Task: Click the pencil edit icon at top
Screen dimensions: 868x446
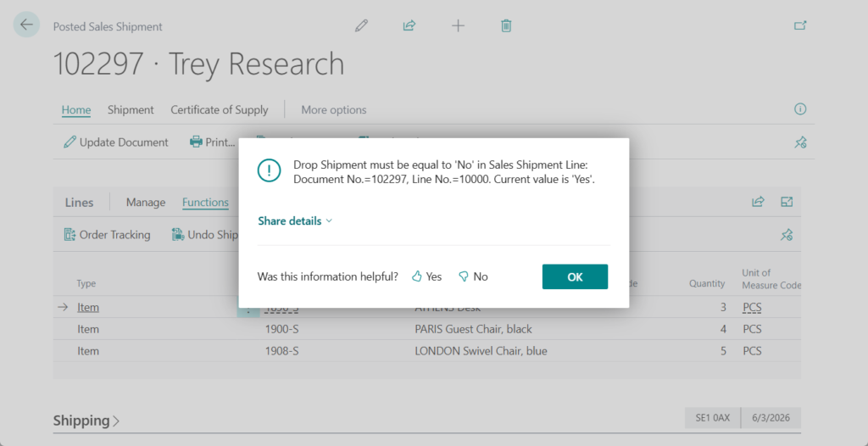Action: (362, 25)
